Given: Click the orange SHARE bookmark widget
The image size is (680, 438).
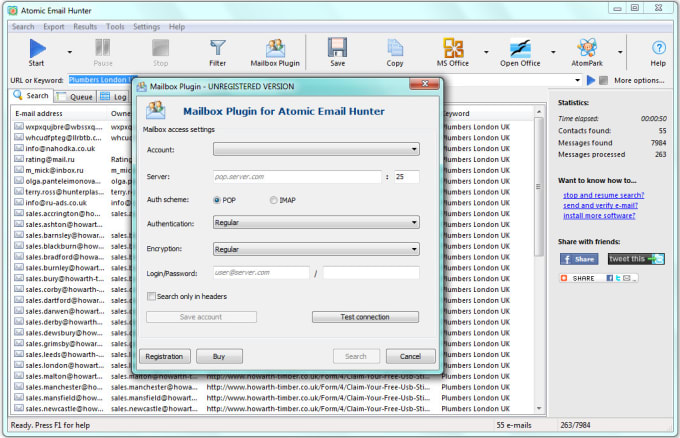Looking at the screenshot, I should (598, 278).
